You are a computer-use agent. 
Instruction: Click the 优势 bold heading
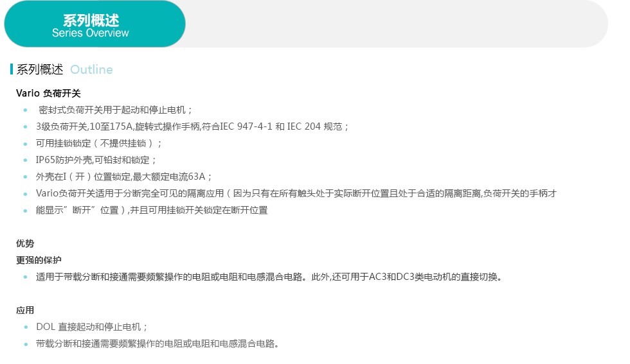point(25,243)
